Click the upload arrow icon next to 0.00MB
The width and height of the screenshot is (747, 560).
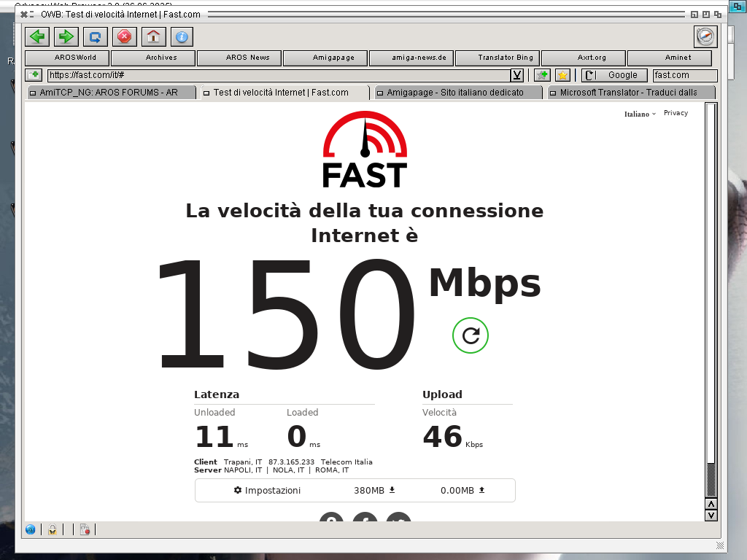point(481,490)
